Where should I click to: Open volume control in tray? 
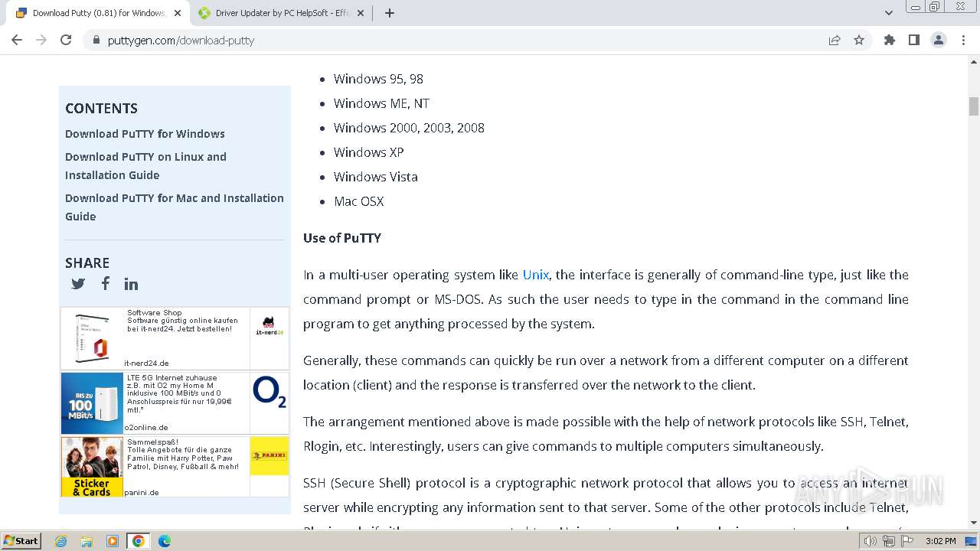pyautogui.click(x=871, y=541)
